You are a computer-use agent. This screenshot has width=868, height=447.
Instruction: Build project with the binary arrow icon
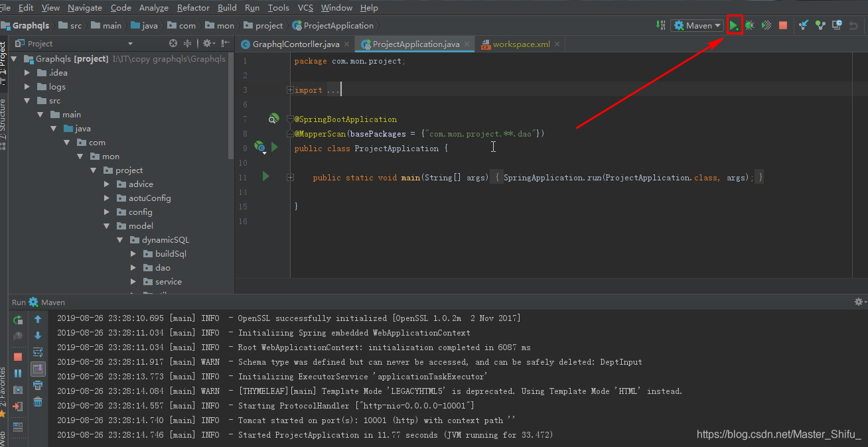click(x=661, y=25)
